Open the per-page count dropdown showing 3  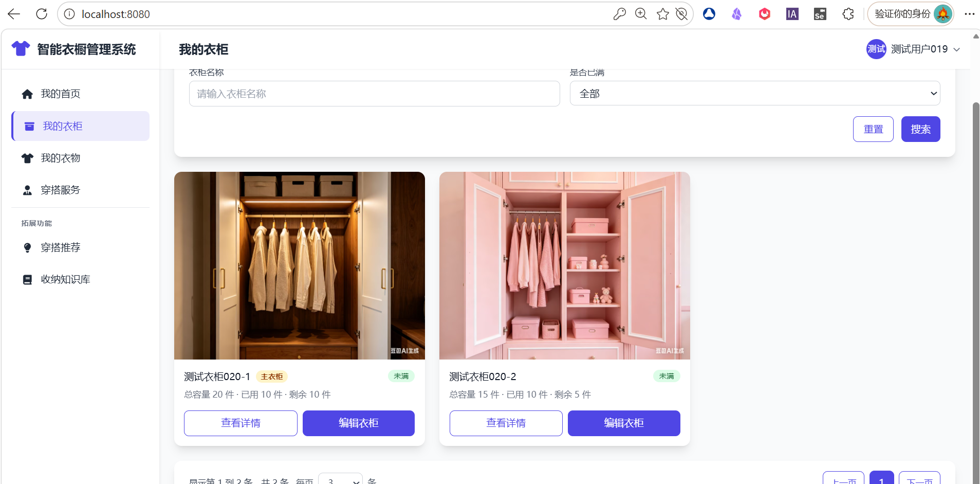click(340, 480)
